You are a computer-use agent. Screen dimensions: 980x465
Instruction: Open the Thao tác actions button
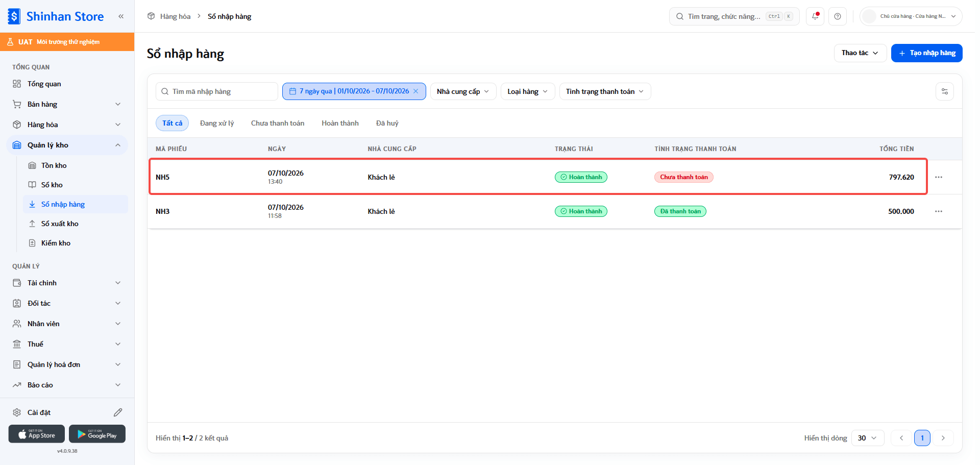pyautogui.click(x=860, y=53)
